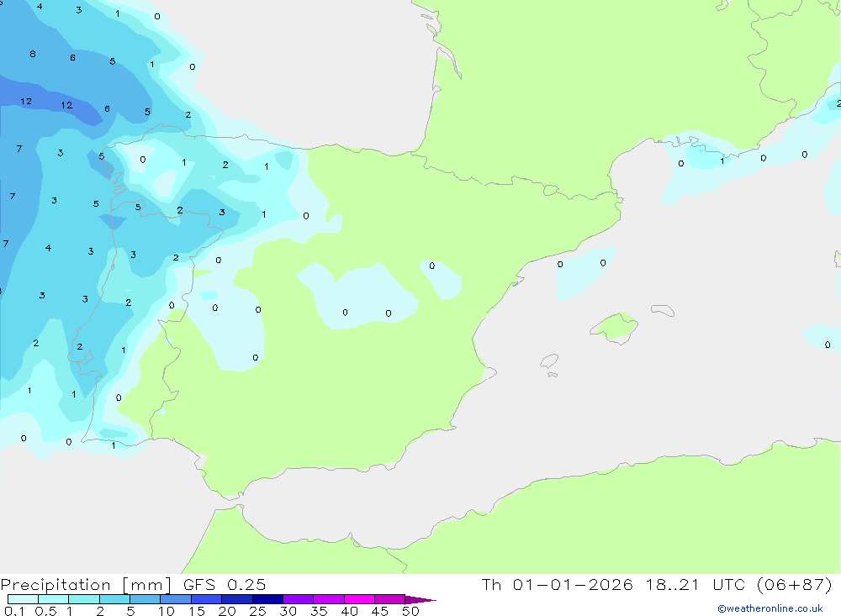Click the "GFS 0.25" model label
Image resolution: width=841 pixels, height=616 pixels.
[225, 584]
